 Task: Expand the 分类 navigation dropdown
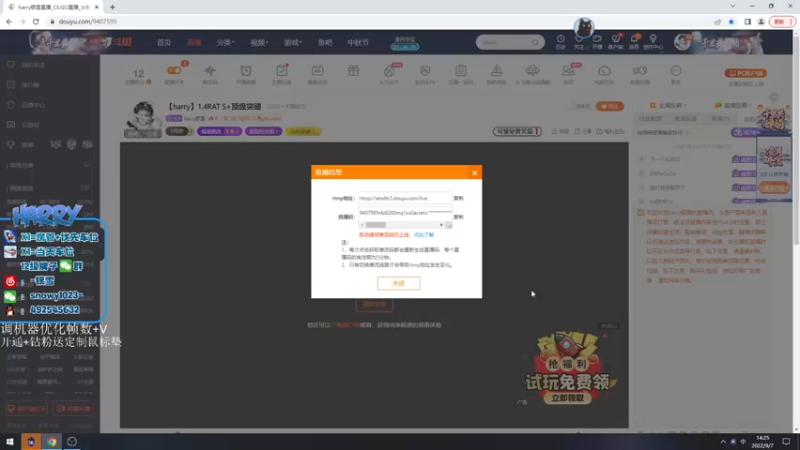point(225,42)
